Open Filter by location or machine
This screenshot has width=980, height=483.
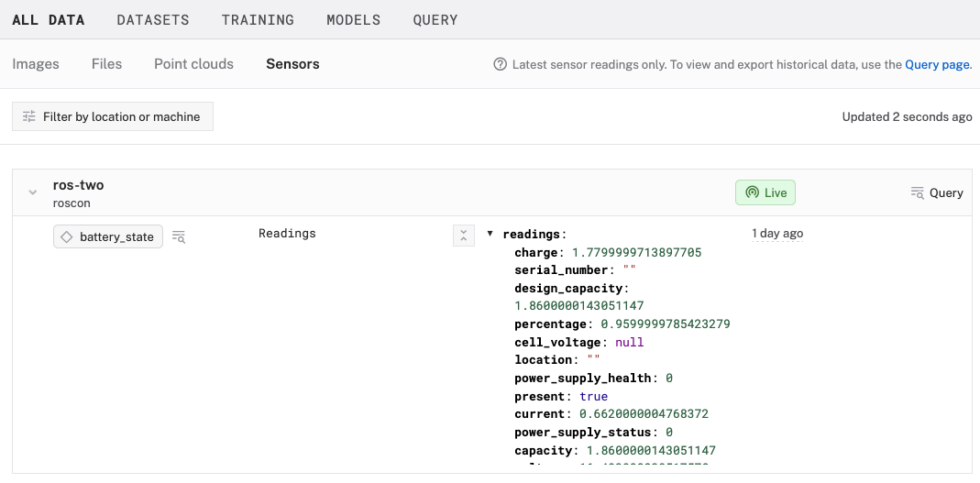click(x=113, y=116)
